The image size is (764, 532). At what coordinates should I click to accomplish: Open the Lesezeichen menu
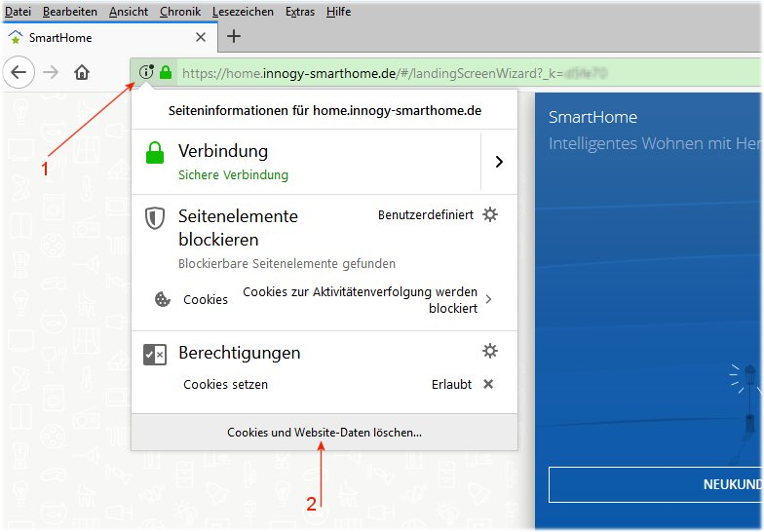(244, 12)
